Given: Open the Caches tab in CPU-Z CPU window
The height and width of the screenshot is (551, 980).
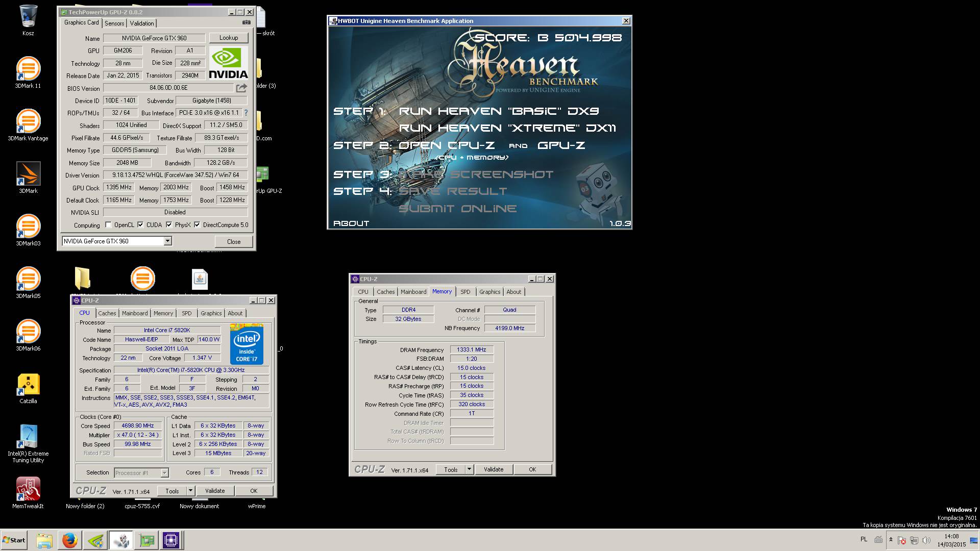Looking at the screenshot, I should tap(107, 313).
